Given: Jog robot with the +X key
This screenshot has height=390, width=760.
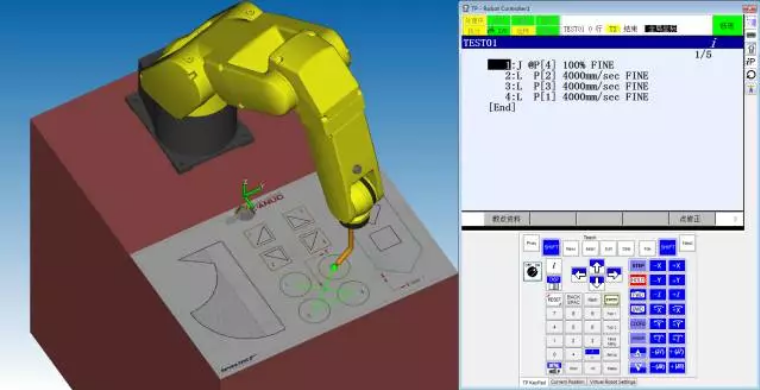Looking at the screenshot, I should [x=677, y=265].
